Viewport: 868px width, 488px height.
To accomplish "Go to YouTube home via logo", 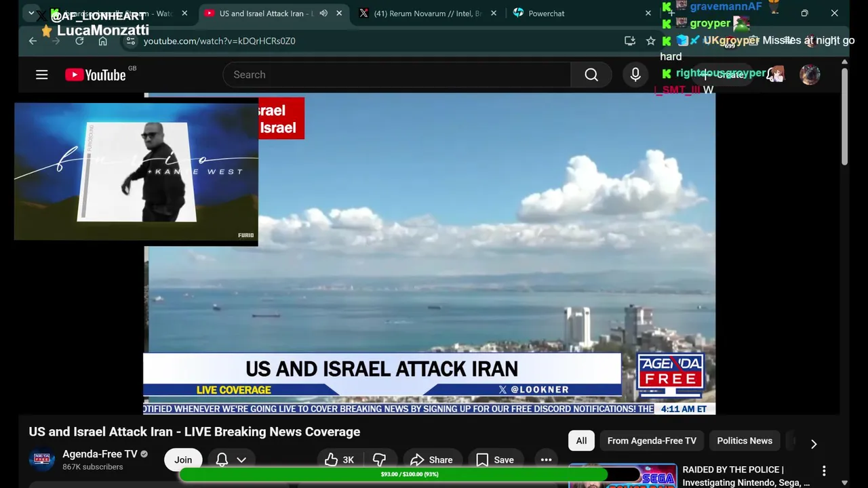I will click(x=96, y=75).
